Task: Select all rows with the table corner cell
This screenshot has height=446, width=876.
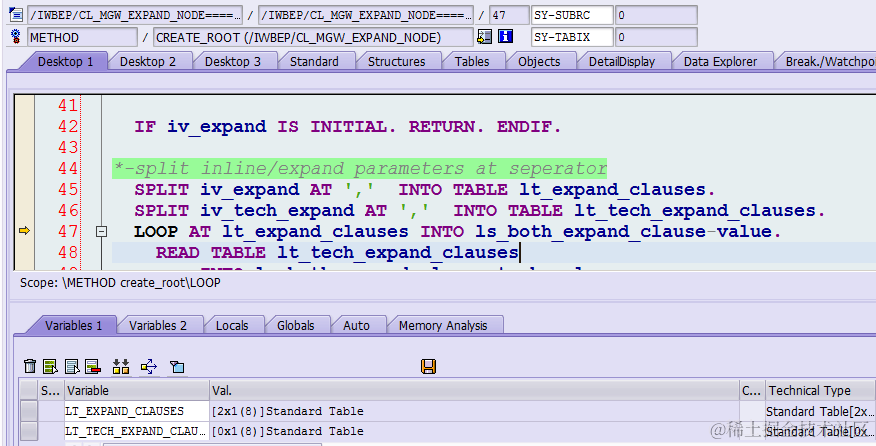Action: point(28,390)
